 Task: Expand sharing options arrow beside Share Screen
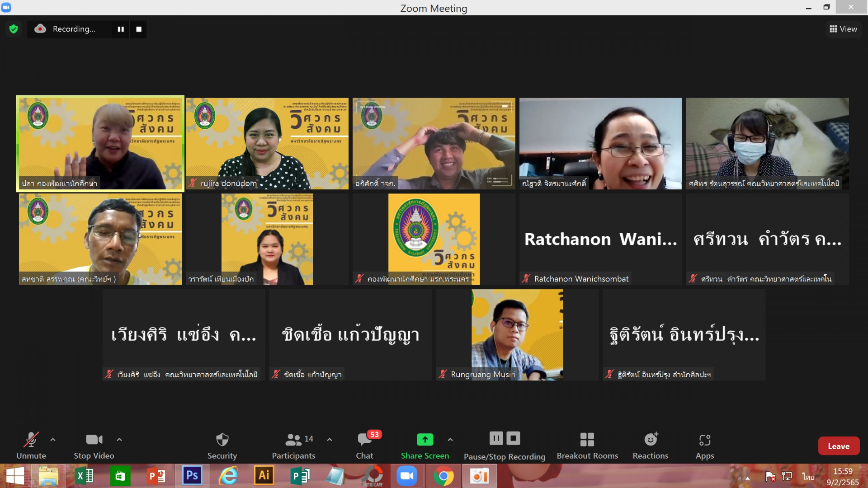click(x=450, y=439)
